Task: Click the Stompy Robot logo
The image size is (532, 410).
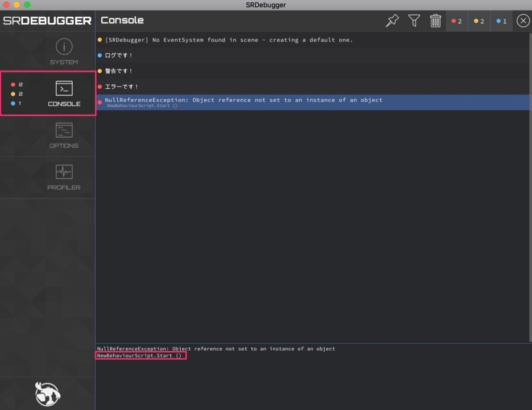Action: pyautogui.click(x=47, y=394)
